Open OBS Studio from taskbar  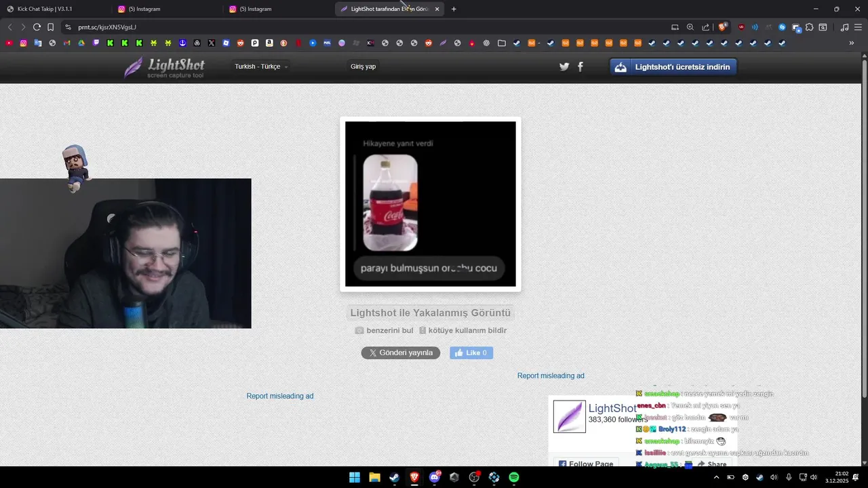[474, 477]
